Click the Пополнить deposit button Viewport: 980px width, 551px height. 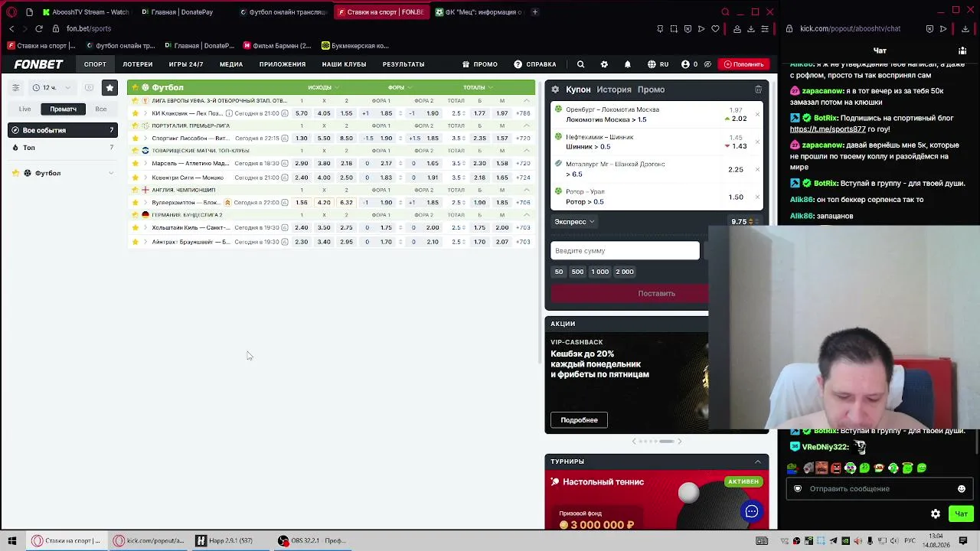tap(744, 64)
